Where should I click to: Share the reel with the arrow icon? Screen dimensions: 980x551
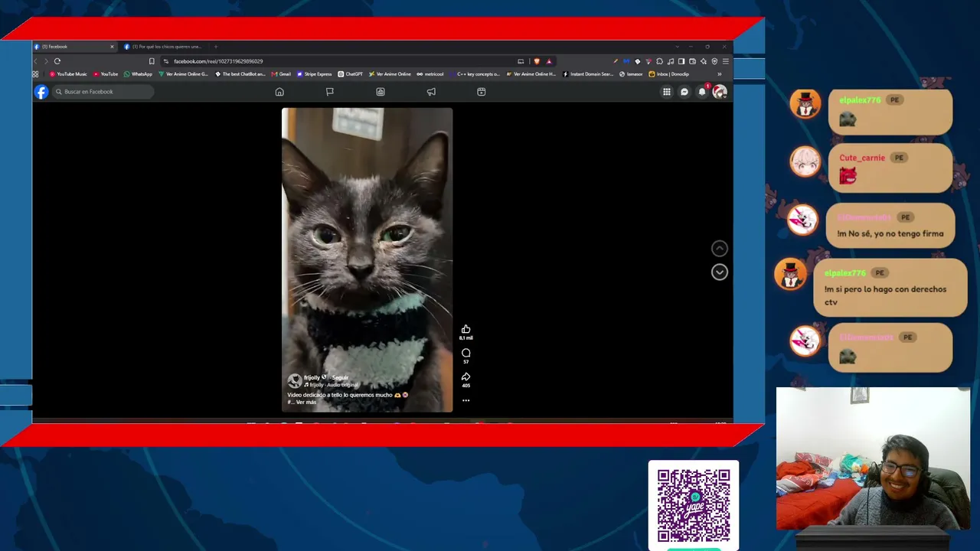[465, 377]
